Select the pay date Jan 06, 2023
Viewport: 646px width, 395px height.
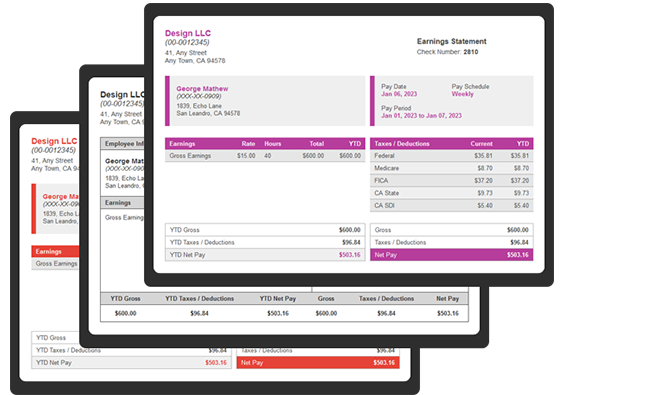tap(399, 94)
